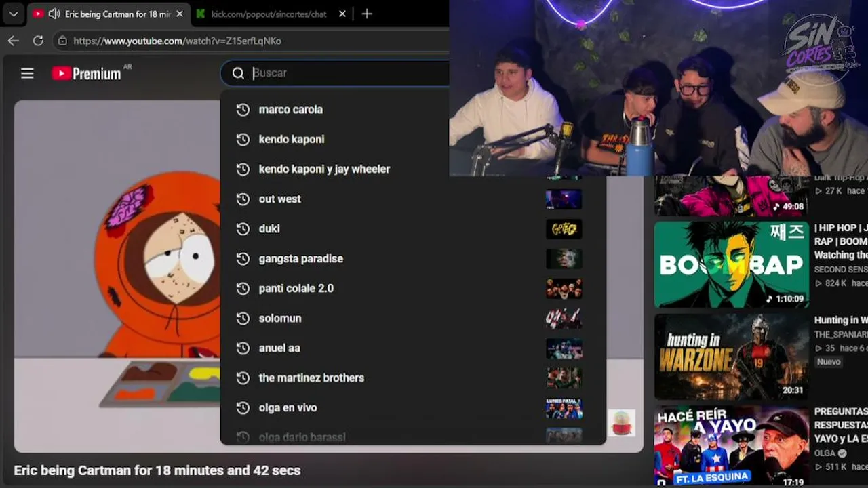Viewport: 868px width, 488px height.
Task: Switch to the kick.com sincortes chat tab
Action: [x=269, y=14]
